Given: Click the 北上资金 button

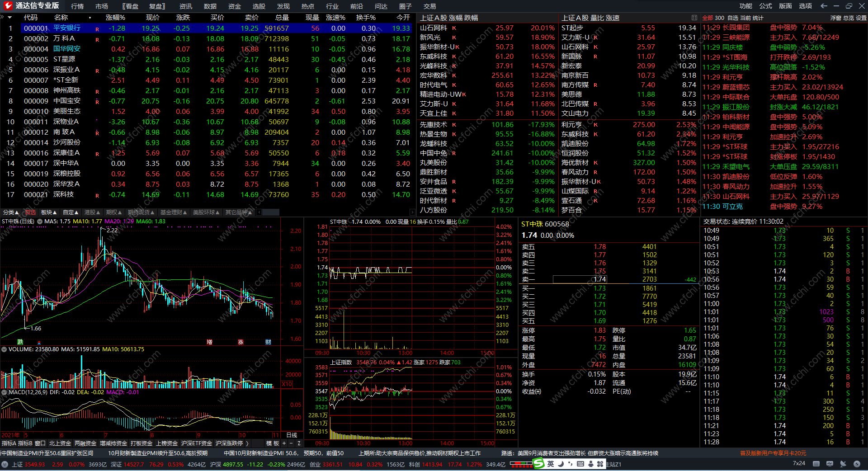Looking at the screenshot, I should tap(60, 443).
